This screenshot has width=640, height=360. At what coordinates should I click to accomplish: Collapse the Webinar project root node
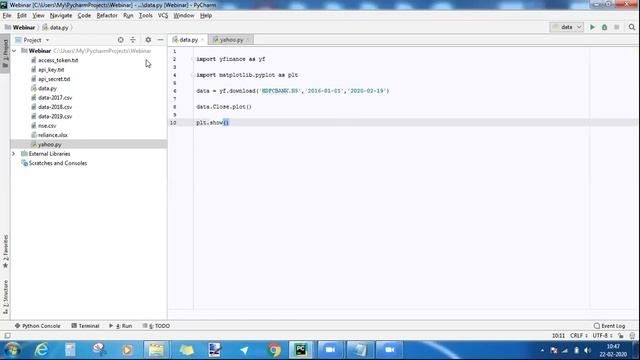pos(14,51)
